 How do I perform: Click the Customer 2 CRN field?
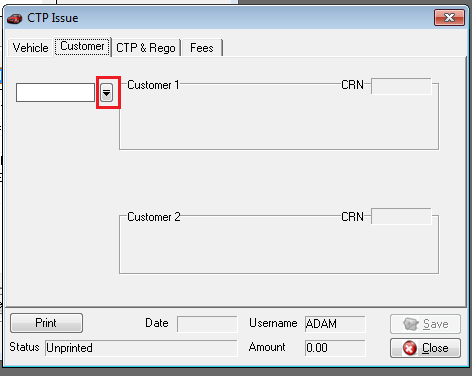pos(401,216)
